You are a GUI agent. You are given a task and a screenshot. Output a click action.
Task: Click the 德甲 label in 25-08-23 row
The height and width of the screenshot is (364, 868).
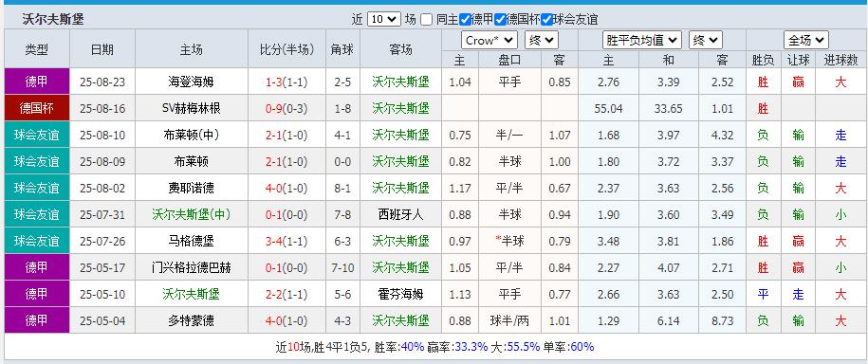click(x=37, y=82)
